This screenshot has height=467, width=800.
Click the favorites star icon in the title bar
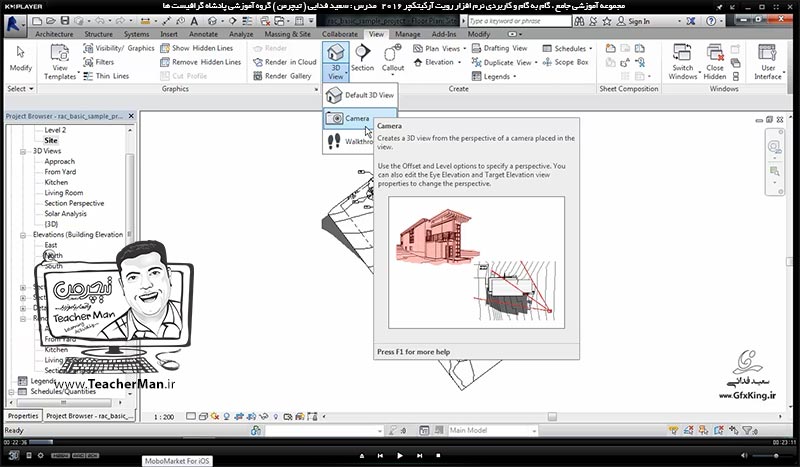coord(607,21)
